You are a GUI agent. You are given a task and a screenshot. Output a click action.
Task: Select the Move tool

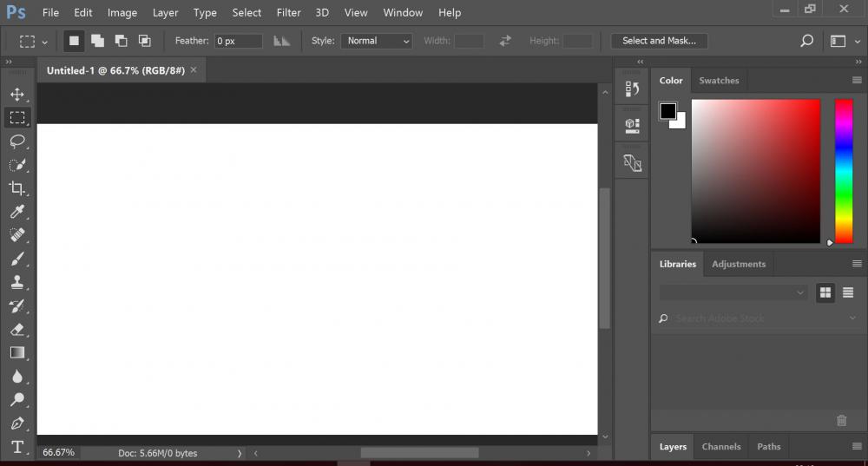tap(16, 95)
